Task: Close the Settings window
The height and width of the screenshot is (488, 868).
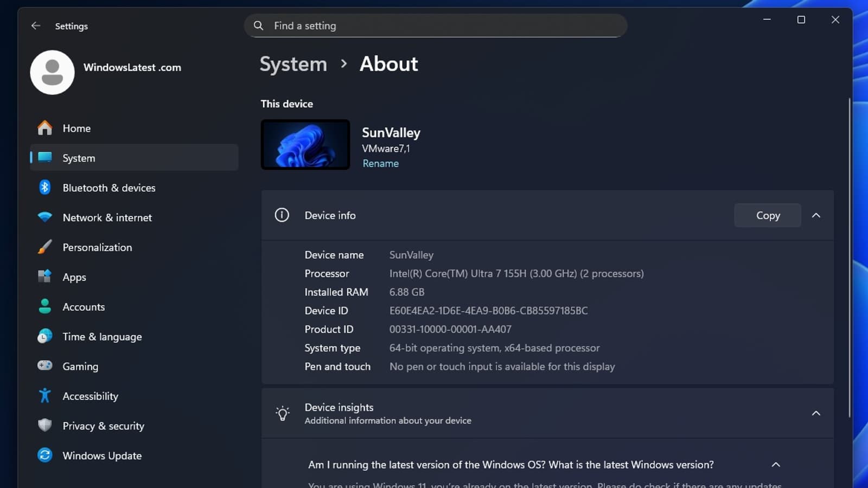Action: [x=835, y=20]
